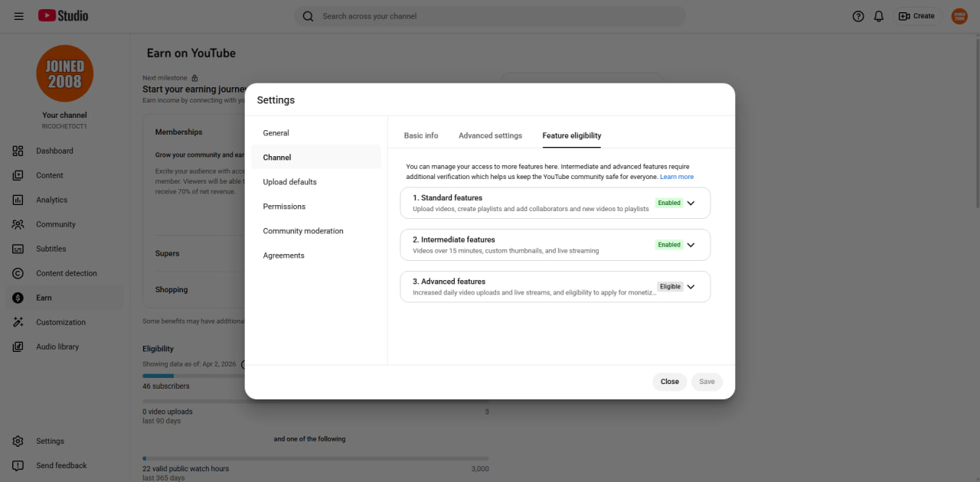The width and height of the screenshot is (980, 482).
Task: Open Dashboard icon in sidebar
Action: [x=18, y=151]
